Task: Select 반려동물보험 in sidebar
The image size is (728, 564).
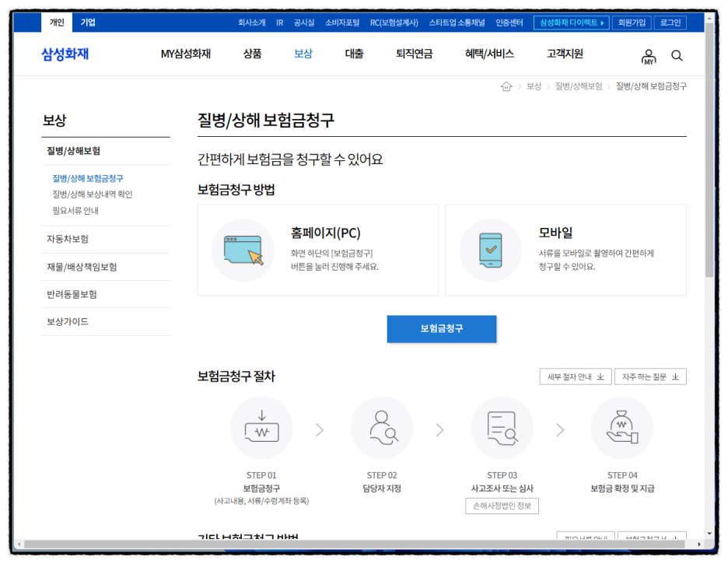Action: pyautogui.click(x=72, y=294)
